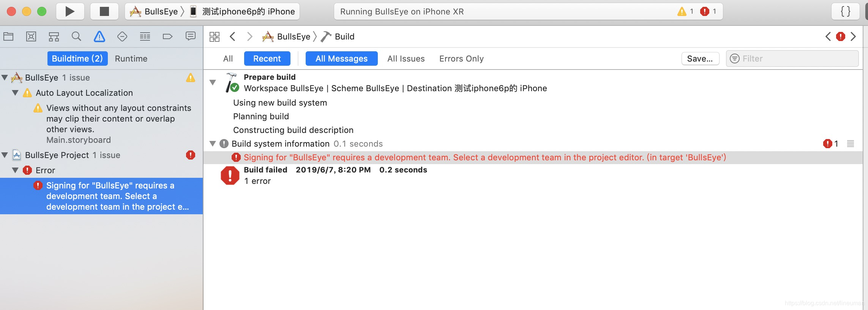Collapse the Prepare build section
The height and width of the screenshot is (310, 868).
213,82
